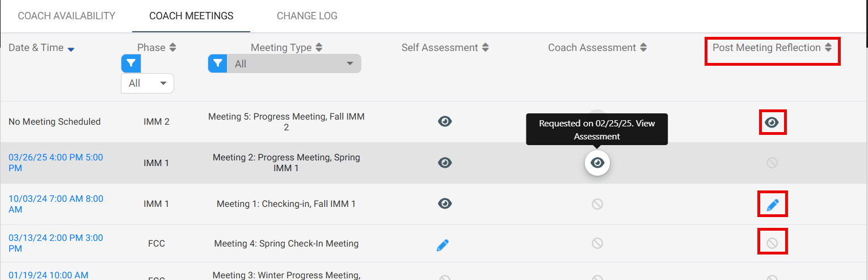Image resolution: width=868 pixels, height=280 pixels.
Task: Sort by Date & Time column arrow
Action: click(71, 49)
